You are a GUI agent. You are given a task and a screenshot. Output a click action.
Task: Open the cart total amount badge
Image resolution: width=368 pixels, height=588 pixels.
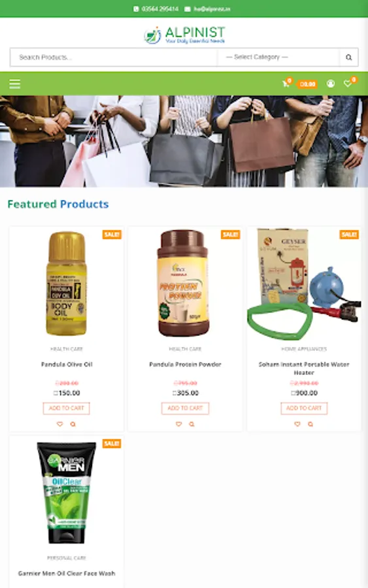point(307,84)
